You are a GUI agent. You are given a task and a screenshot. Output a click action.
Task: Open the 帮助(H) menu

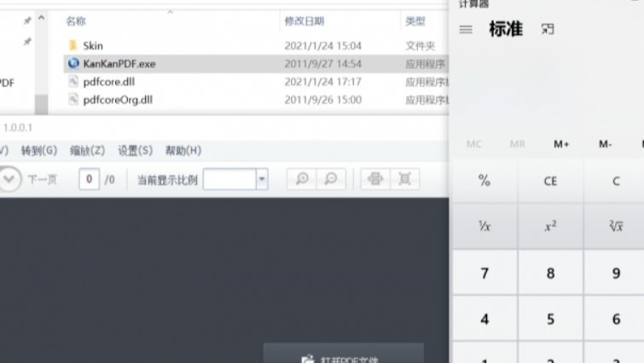[x=183, y=150]
